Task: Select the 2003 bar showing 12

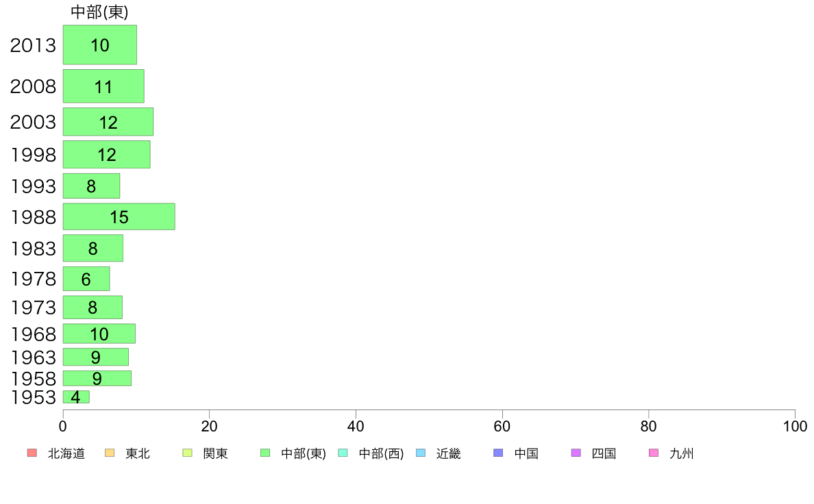Action: (x=108, y=122)
